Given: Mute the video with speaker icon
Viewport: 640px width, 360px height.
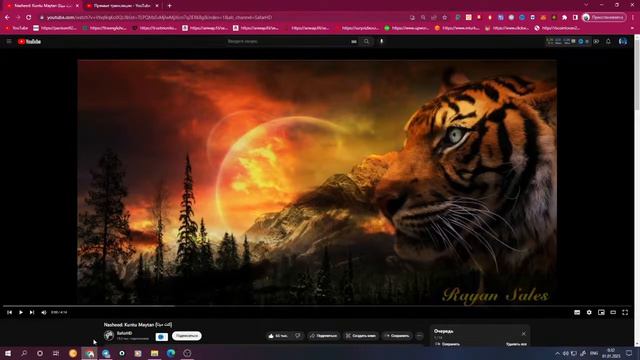Looking at the screenshot, I should (44, 312).
